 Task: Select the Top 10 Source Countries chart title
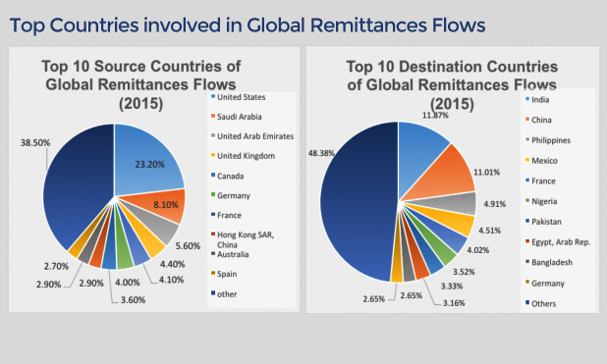click(141, 84)
